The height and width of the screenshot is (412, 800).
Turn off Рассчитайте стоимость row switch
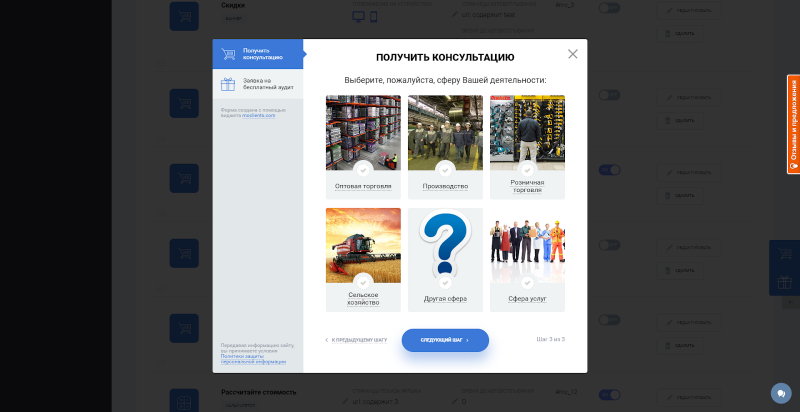609,395
